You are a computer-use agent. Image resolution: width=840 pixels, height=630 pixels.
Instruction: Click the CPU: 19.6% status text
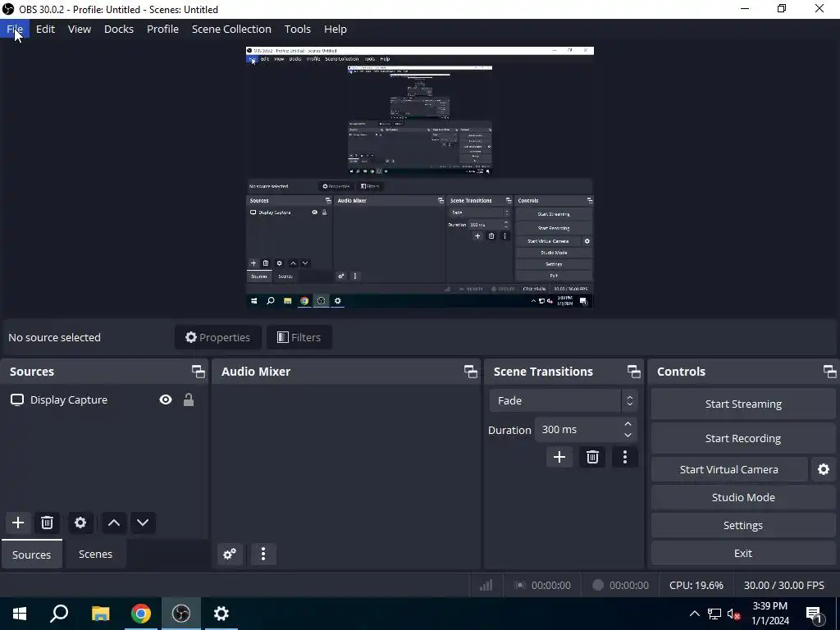tap(696, 585)
